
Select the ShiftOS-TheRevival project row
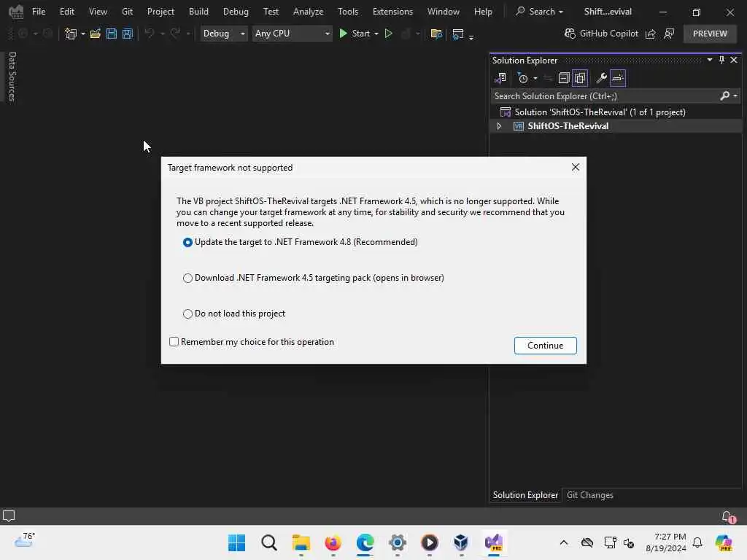(x=616, y=126)
